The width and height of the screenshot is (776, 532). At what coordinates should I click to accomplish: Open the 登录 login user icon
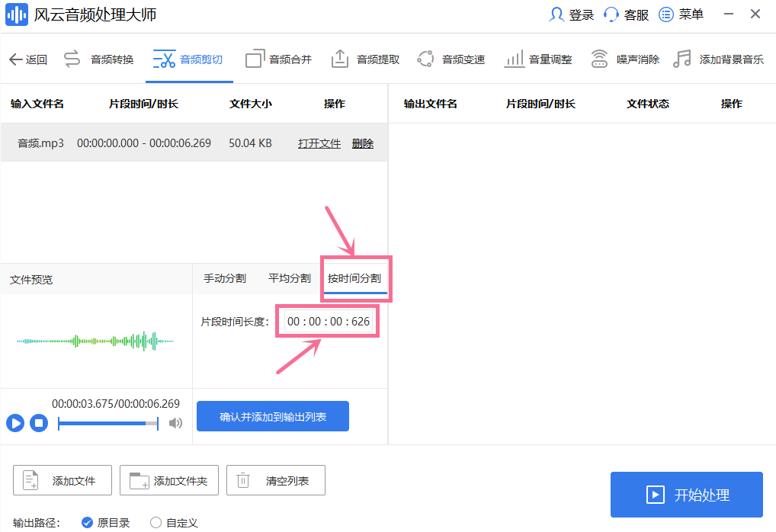[x=556, y=14]
